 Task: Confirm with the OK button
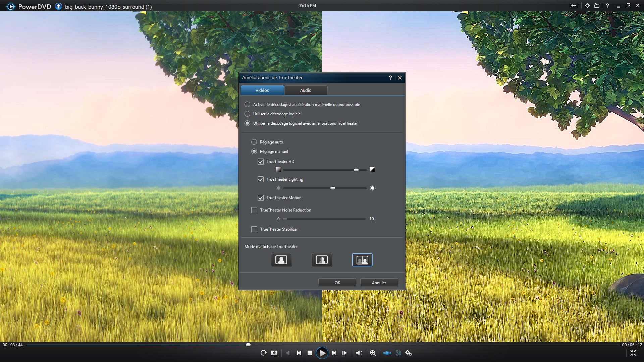(337, 283)
